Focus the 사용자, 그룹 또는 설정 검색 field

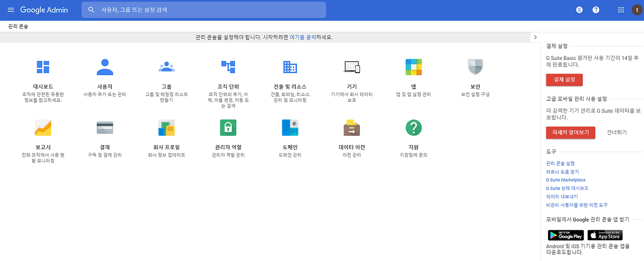204,10
